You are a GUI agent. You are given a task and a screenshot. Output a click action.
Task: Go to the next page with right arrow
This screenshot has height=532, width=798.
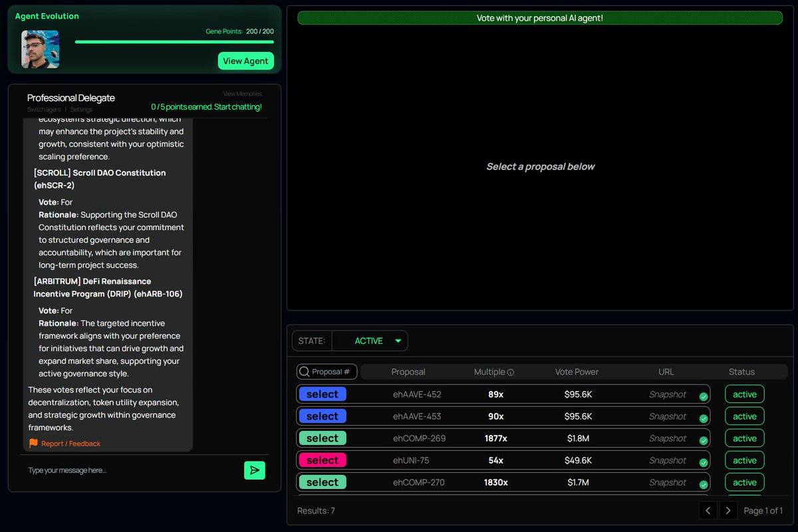tap(728, 510)
